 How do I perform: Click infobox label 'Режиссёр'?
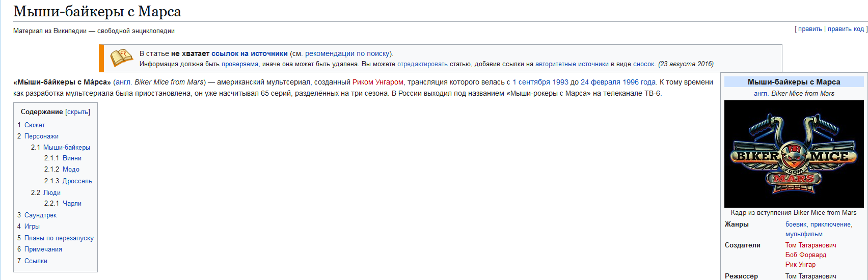741,276
